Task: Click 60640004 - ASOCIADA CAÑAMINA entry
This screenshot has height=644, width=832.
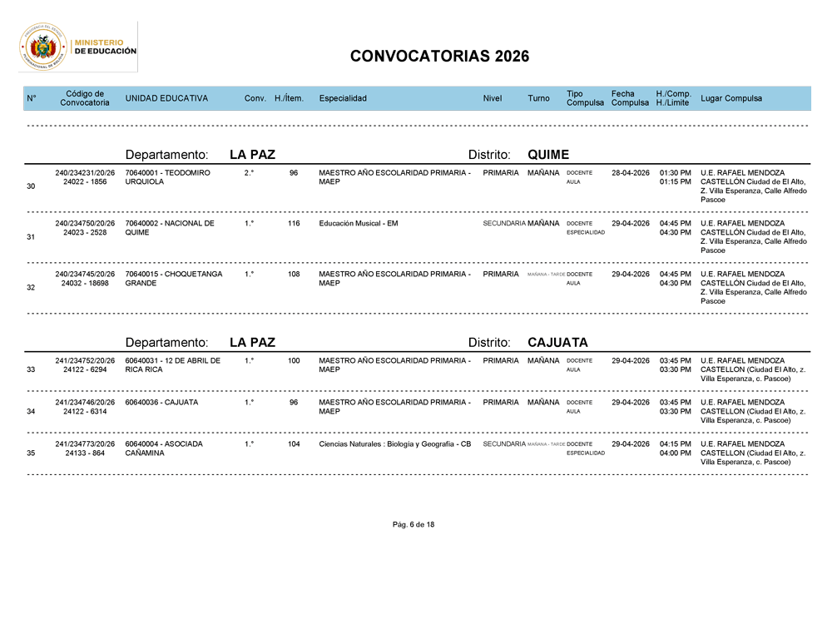Action: coord(164,448)
